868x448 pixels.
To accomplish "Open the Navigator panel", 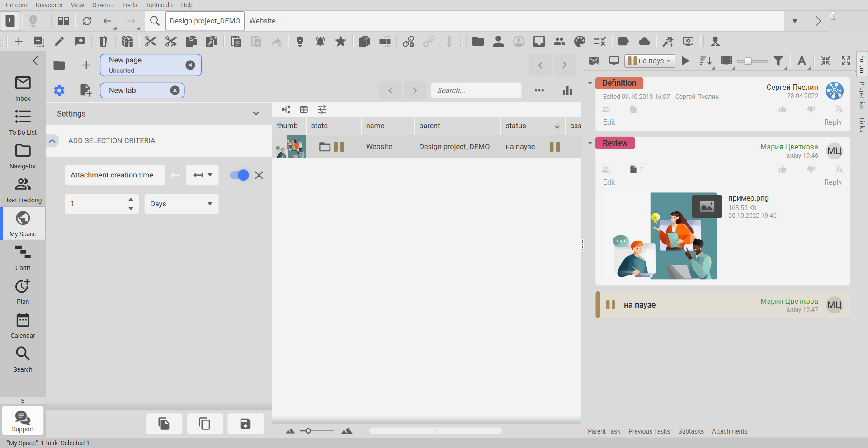I will [x=23, y=156].
